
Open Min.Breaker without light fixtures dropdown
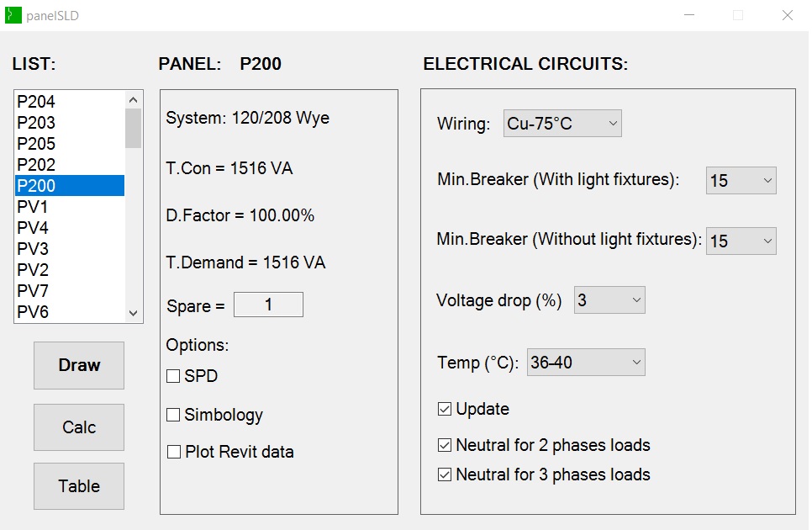pos(741,241)
